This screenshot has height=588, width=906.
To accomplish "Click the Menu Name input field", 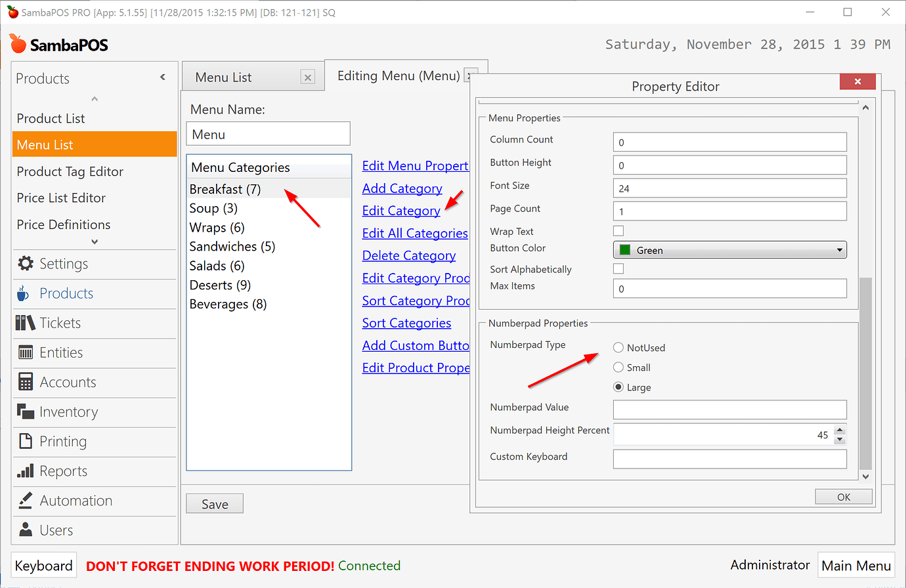I will click(x=268, y=134).
